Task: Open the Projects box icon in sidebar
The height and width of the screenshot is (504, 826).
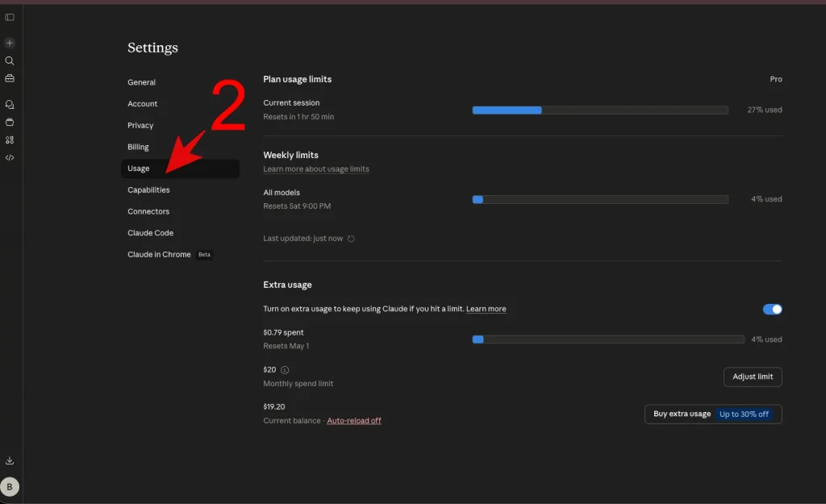Action: pyautogui.click(x=10, y=122)
